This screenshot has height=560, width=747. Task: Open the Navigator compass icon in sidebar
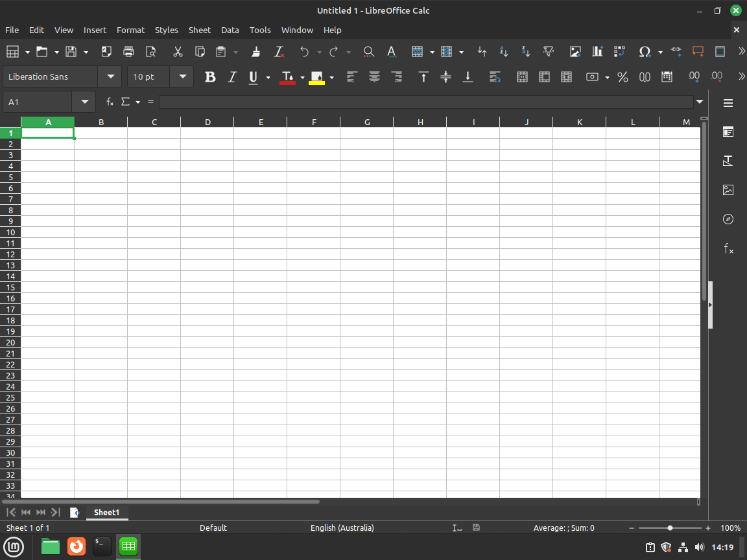coord(728,219)
